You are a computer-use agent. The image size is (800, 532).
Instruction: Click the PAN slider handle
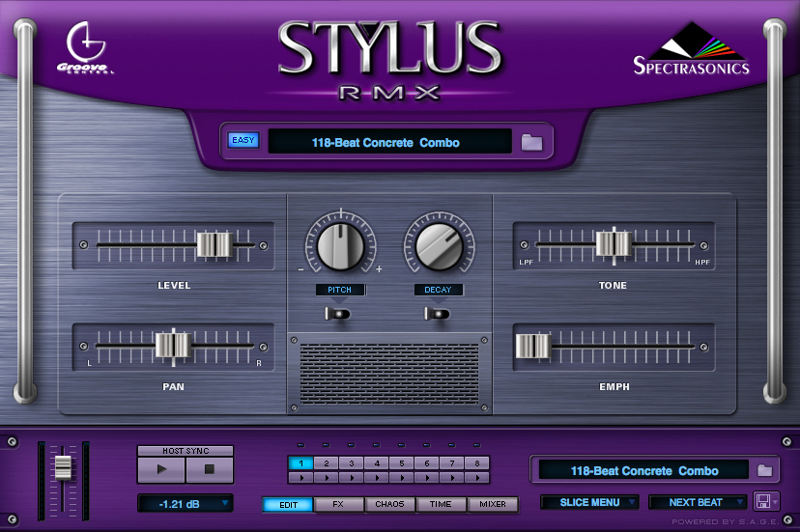tap(173, 347)
